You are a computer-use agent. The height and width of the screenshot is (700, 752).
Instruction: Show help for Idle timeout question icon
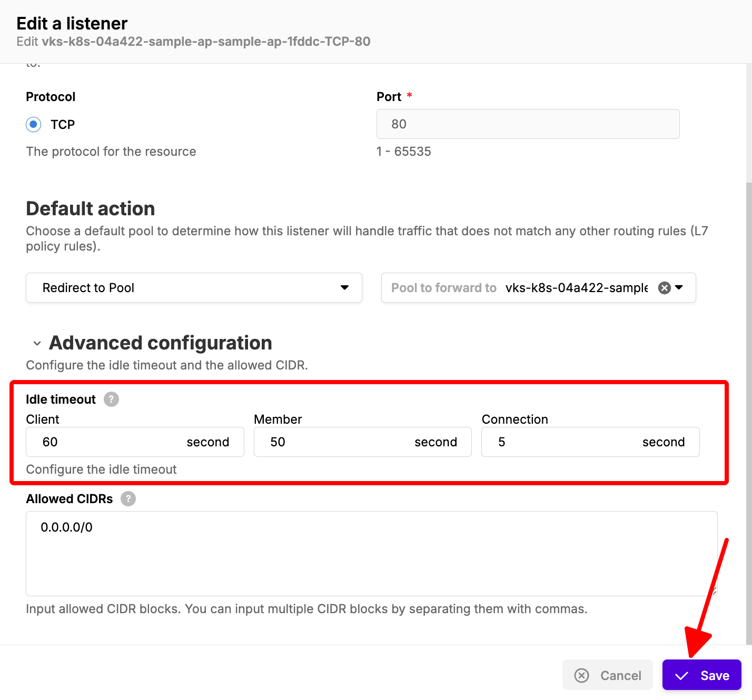(111, 399)
